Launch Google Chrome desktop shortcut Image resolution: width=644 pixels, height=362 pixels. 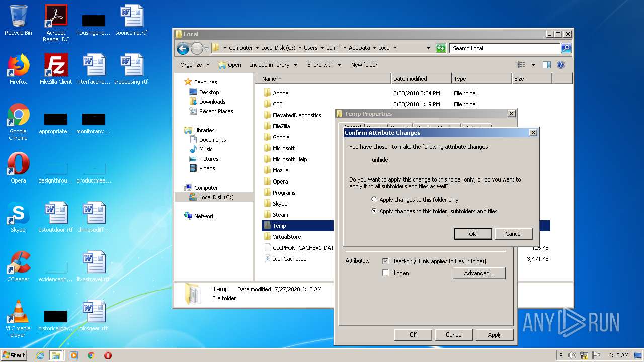click(18, 122)
